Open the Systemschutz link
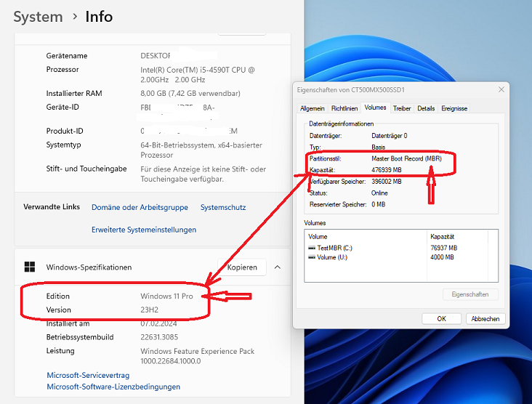This screenshot has width=532, height=404. (223, 207)
